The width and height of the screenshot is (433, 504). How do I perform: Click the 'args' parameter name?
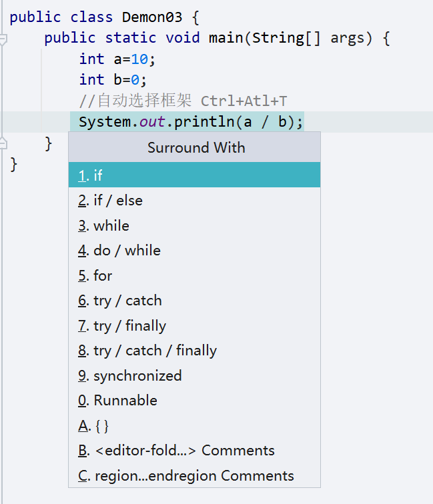tap(348, 39)
